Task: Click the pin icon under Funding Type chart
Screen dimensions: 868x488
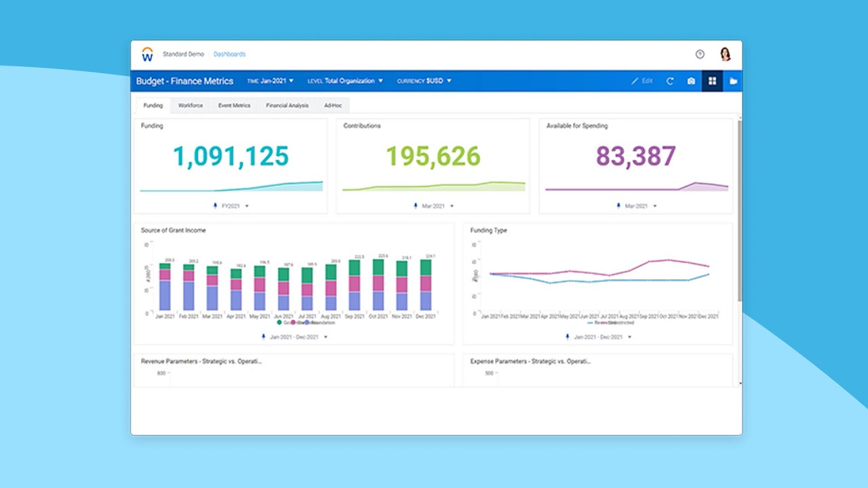Action: click(x=568, y=337)
